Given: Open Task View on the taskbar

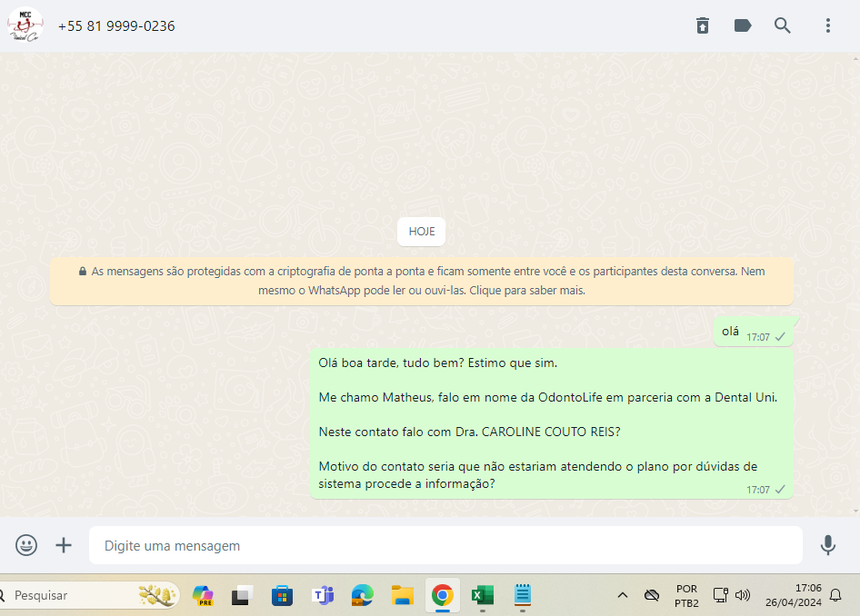Looking at the screenshot, I should click(242, 595).
